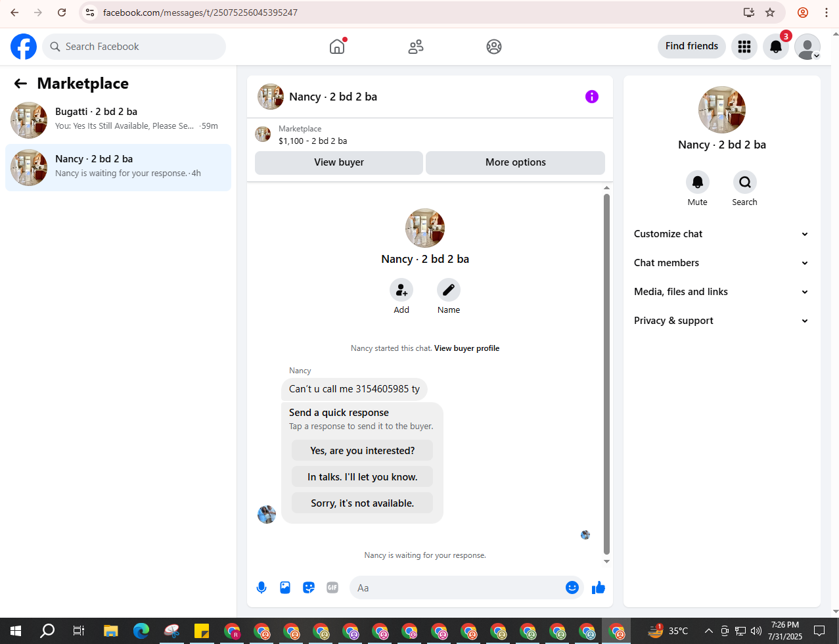
Task: Open Windows taskbar search
Action: [x=47, y=632]
